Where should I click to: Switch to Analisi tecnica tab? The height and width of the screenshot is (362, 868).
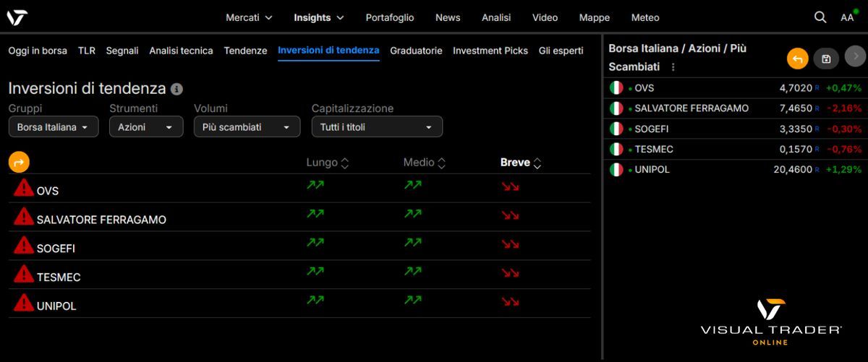(181, 51)
